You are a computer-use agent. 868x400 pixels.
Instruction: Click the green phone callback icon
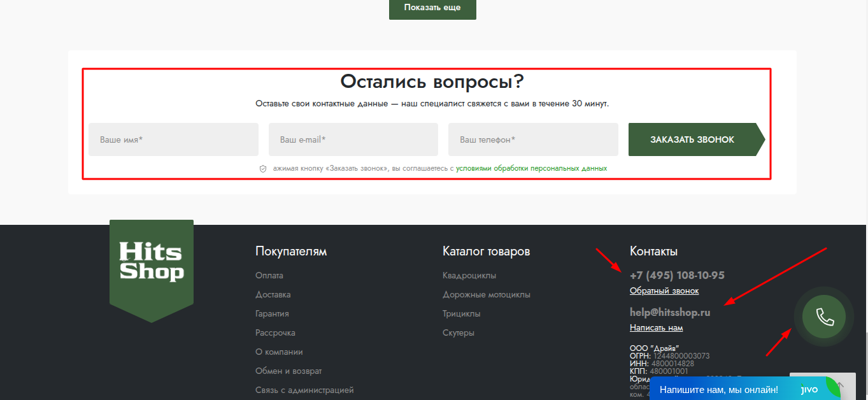[x=823, y=317]
